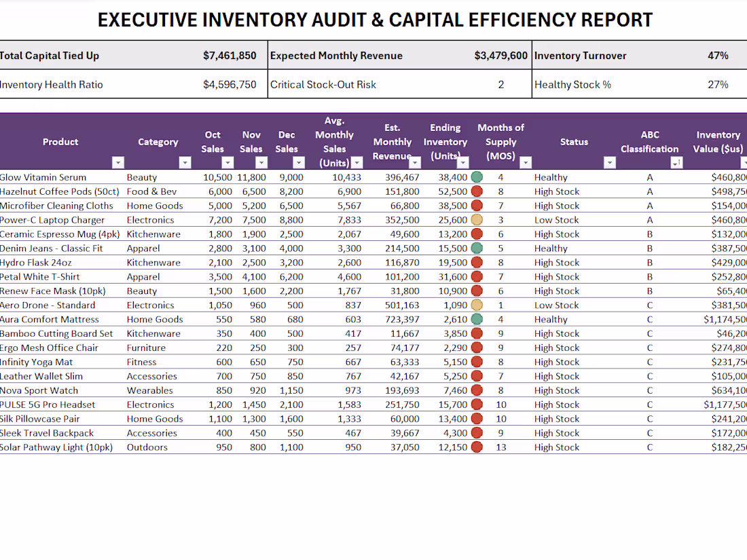This screenshot has width=747, height=560.
Task: Open the Oct Sales filter dropdown
Action: [227, 162]
